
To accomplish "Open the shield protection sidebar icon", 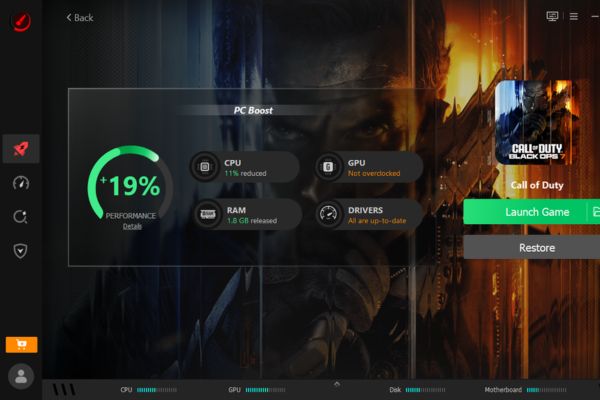I will (x=20, y=251).
